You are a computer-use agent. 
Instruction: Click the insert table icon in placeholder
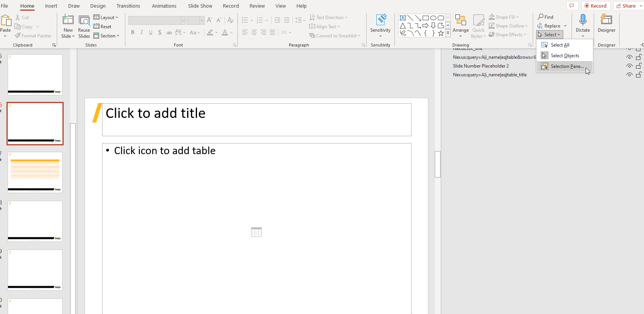coord(256,232)
